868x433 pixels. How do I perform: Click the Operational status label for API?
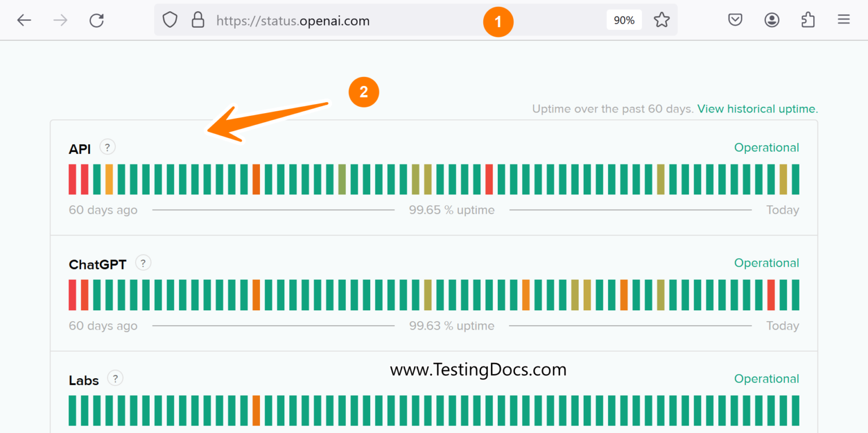point(766,147)
